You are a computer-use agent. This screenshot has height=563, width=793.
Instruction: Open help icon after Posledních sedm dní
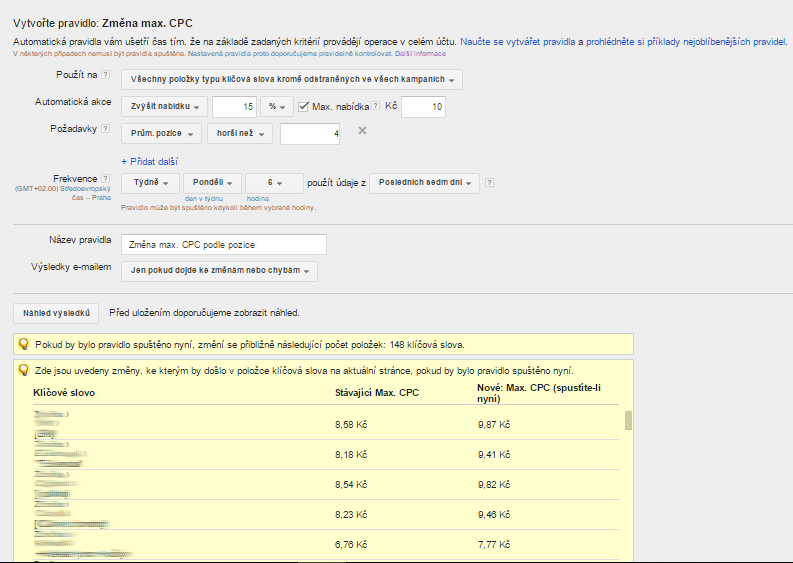(x=489, y=183)
